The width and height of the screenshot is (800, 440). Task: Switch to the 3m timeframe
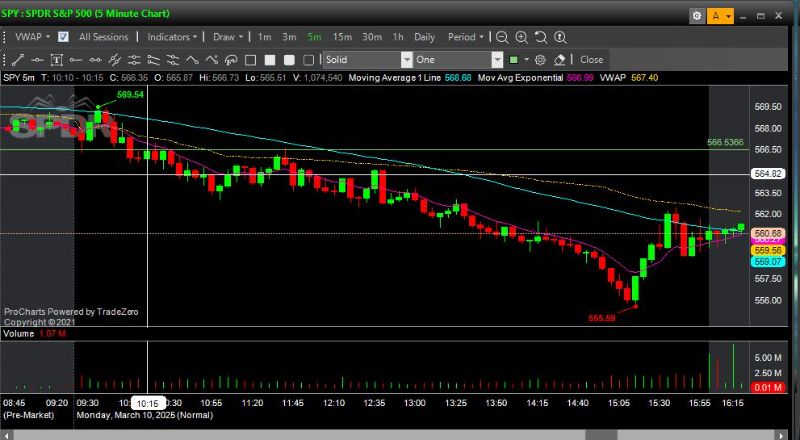click(x=289, y=37)
